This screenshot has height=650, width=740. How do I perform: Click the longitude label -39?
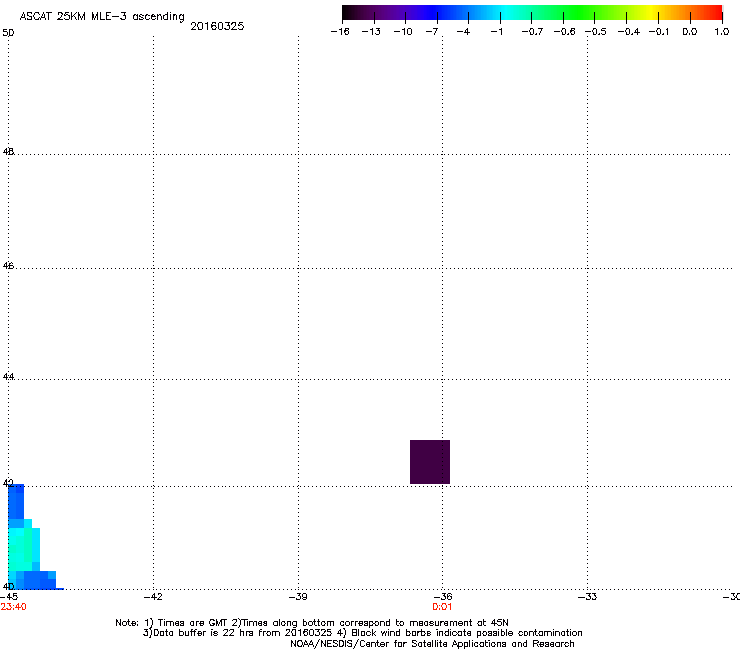[x=298, y=597]
